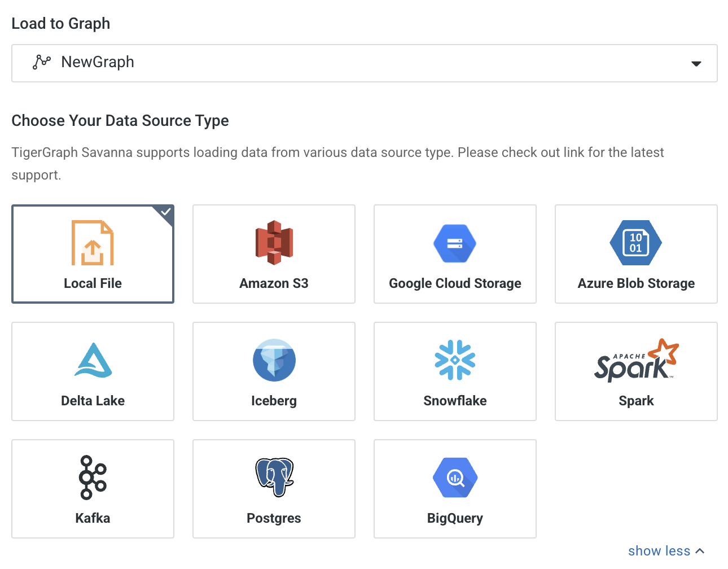Click the show less link
This screenshot has width=728, height=569.
659,551
